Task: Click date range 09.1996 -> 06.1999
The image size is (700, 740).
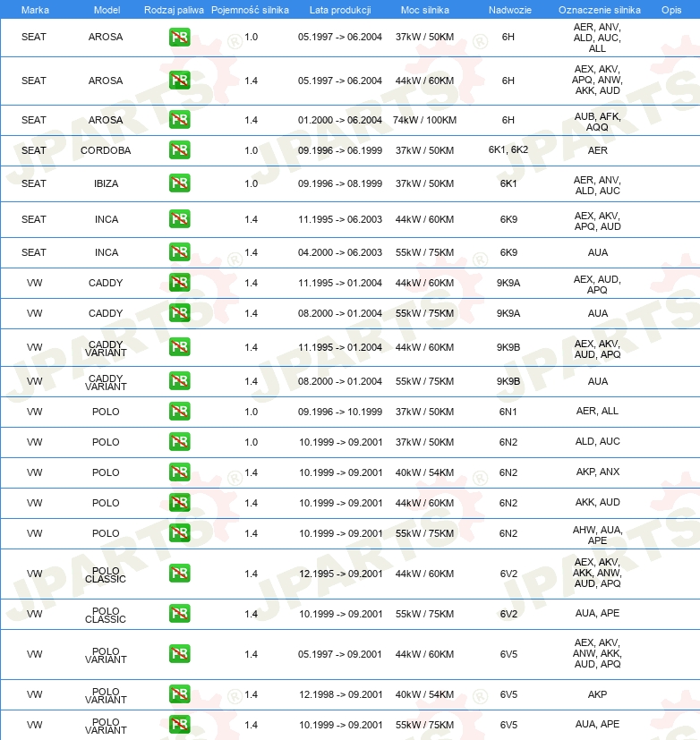Action: point(340,150)
